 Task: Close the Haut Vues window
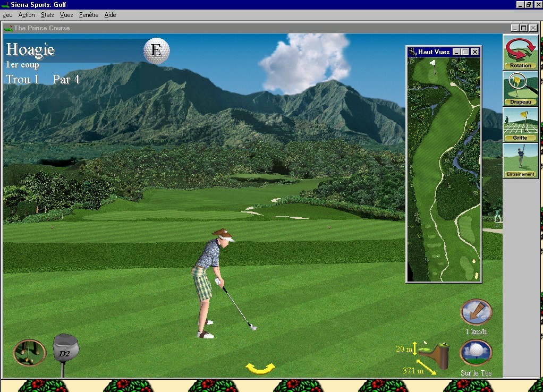pyautogui.click(x=475, y=52)
